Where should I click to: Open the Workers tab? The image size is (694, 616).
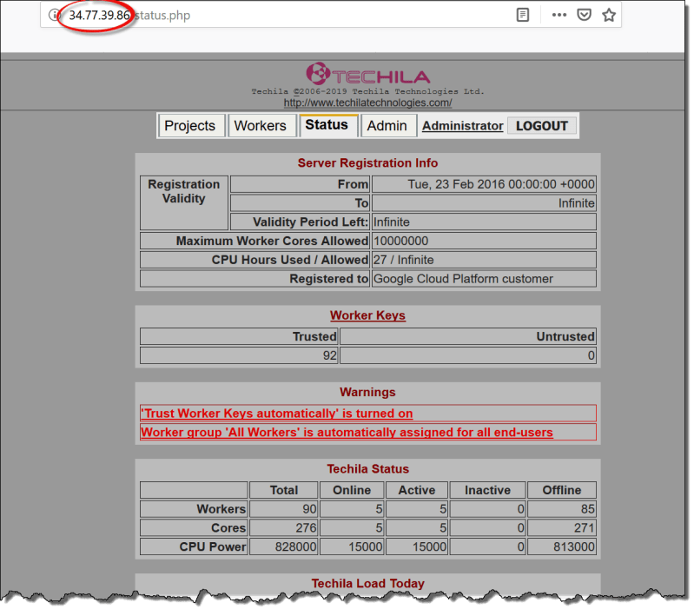tap(261, 126)
